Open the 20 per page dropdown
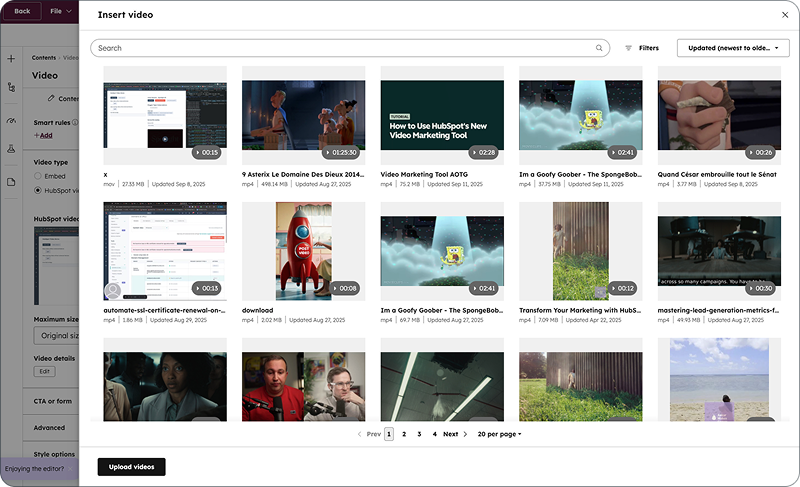 click(x=499, y=434)
